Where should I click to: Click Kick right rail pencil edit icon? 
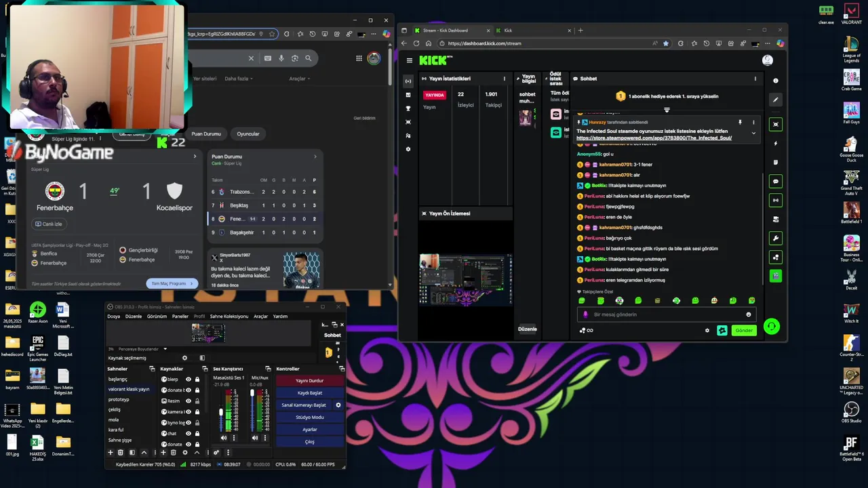(x=776, y=100)
